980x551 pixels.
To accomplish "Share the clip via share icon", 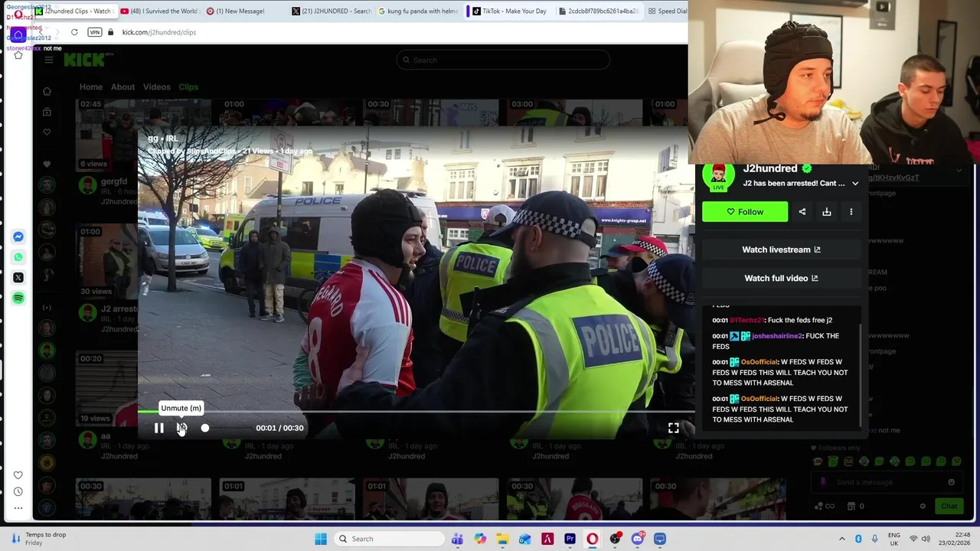I will [x=802, y=212].
